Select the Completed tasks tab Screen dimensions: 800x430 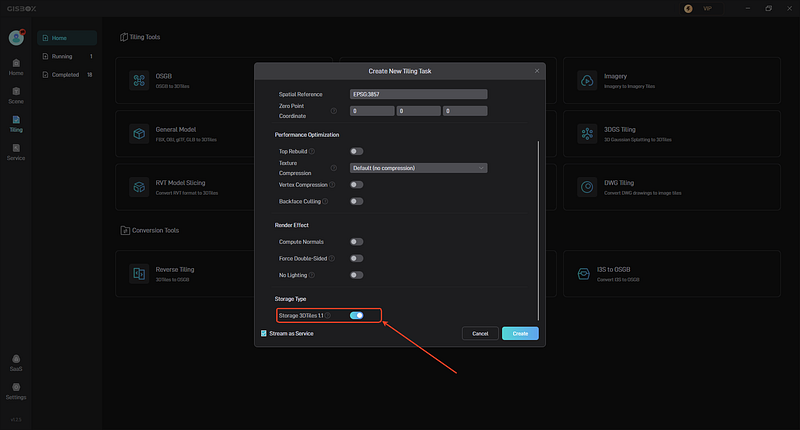coord(67,74)
